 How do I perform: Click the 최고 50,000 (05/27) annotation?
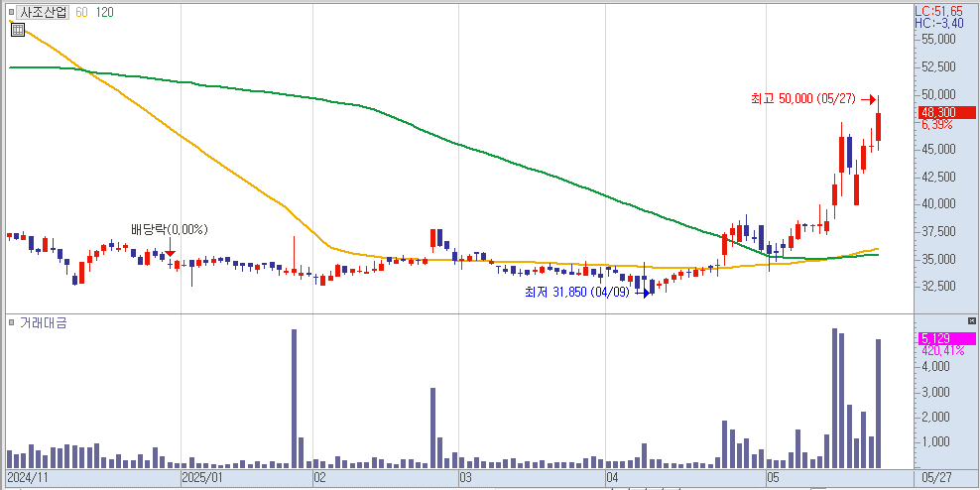[803, 99]
